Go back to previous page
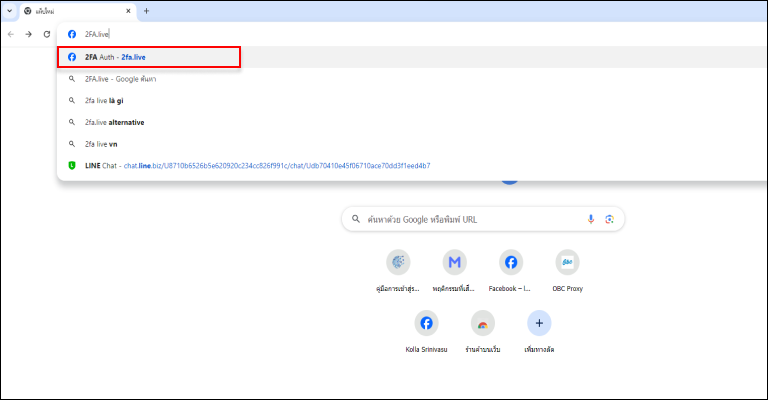Image resolution: width=768 pixels, height=400 pixels. [11, 34]
